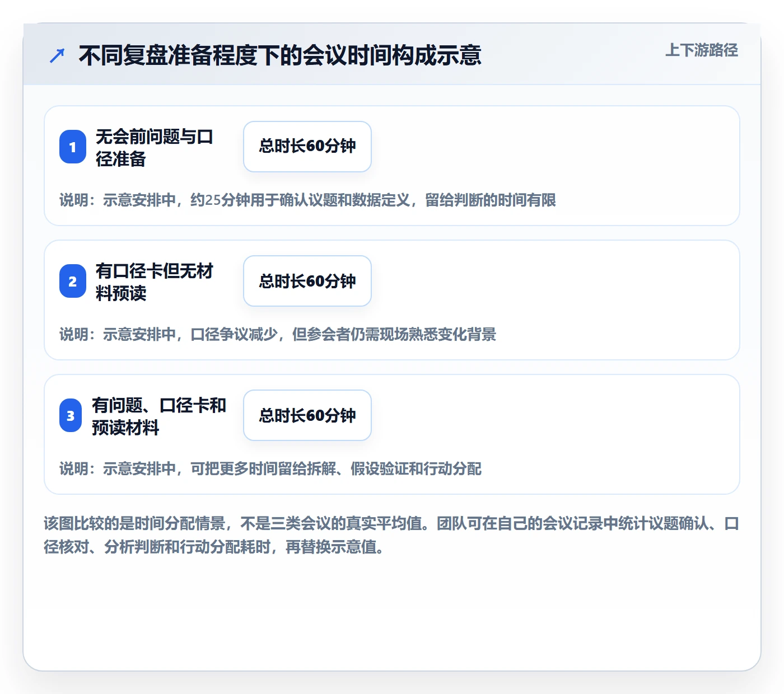The image size is (784, 694).
Task: Click the note about 拆解、假设验证和行动分配
Action: (270, 468)
